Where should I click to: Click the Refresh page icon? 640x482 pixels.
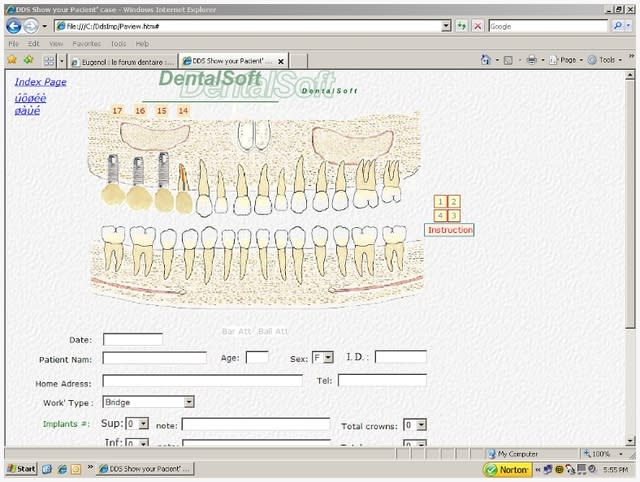tap(462, 26)
